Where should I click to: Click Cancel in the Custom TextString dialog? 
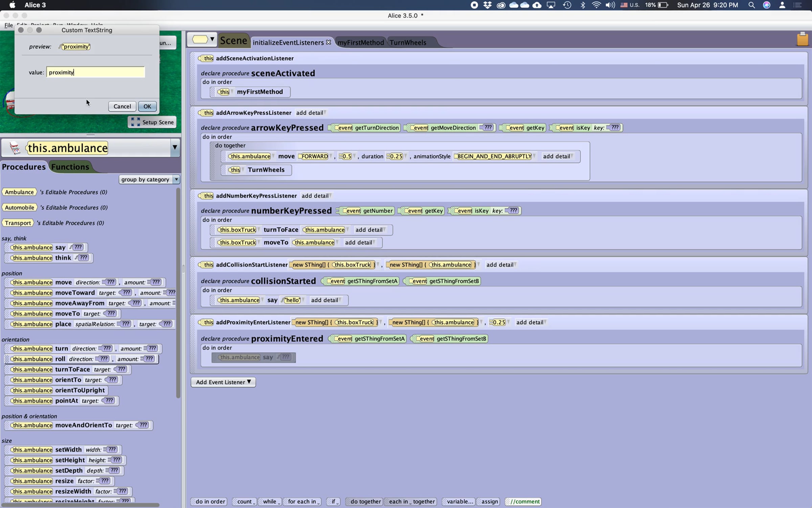pyautogui.click(x=122, y=106)
